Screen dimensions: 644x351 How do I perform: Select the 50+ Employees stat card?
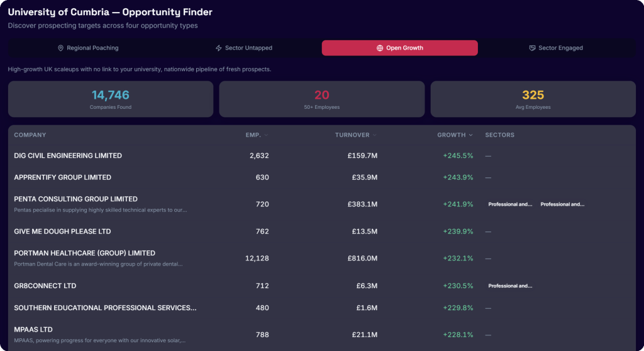click(x=321, y=99)
